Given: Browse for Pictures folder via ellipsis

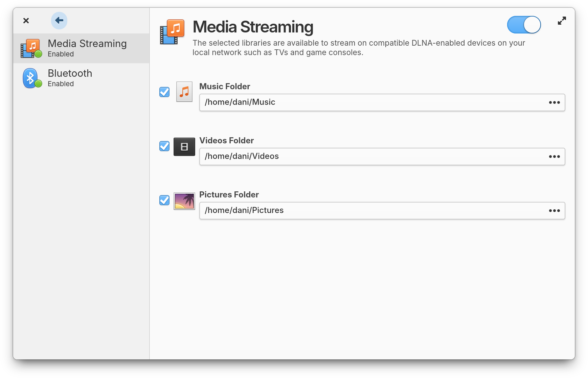Looking at the screenshot, I should coord(554,211).
